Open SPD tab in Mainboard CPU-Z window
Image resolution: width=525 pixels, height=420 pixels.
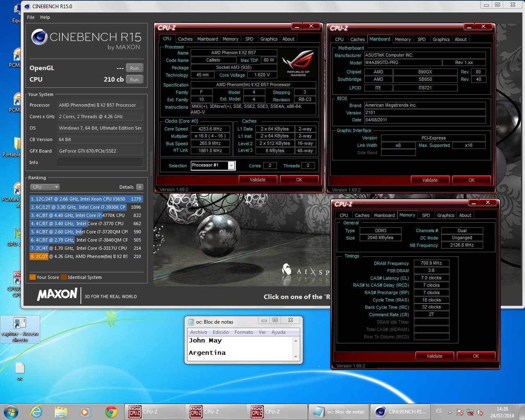pos(422,39)
